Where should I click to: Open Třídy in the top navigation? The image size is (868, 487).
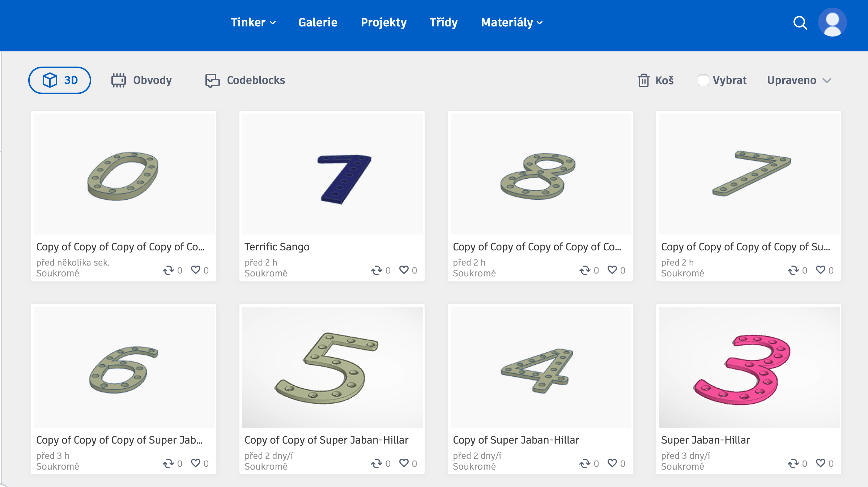pyautogui.click(x=444, y=22)
